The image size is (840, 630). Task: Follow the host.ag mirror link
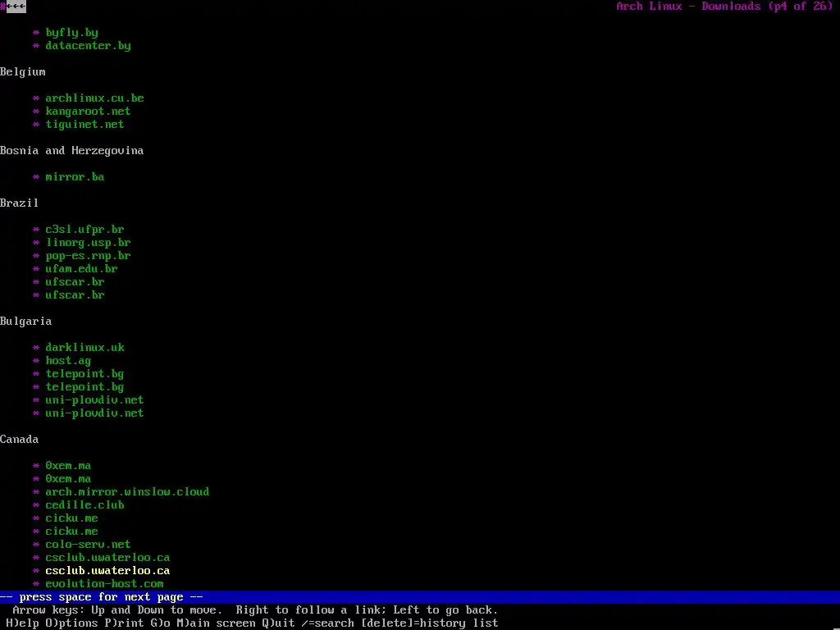coord(68,361)
